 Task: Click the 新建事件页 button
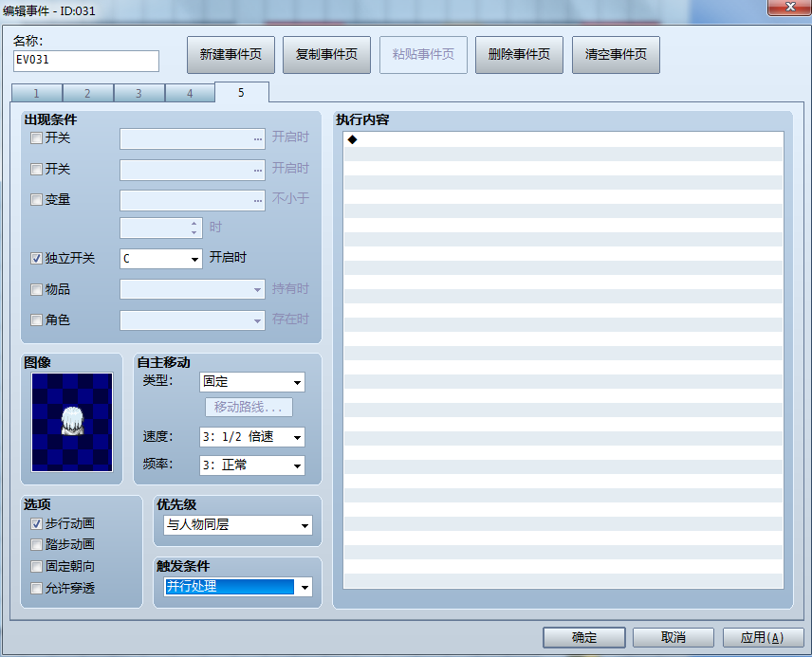pyautogui.click(x=231, y=55)
